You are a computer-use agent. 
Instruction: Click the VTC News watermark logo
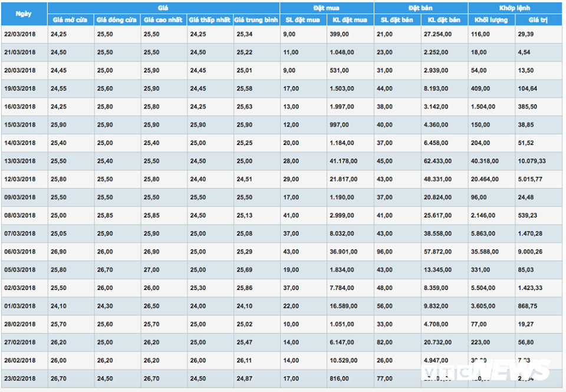[x=487, y=371]
